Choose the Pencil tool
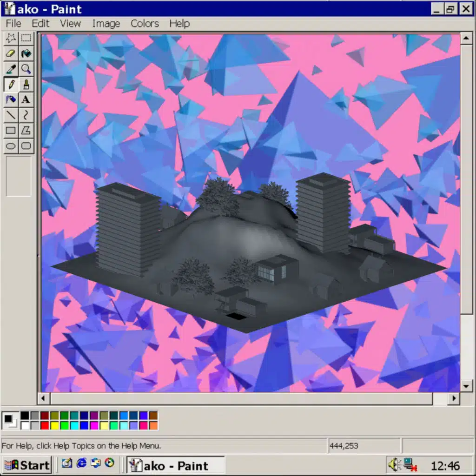The image size is (476, 476). [x=11, y=85]
